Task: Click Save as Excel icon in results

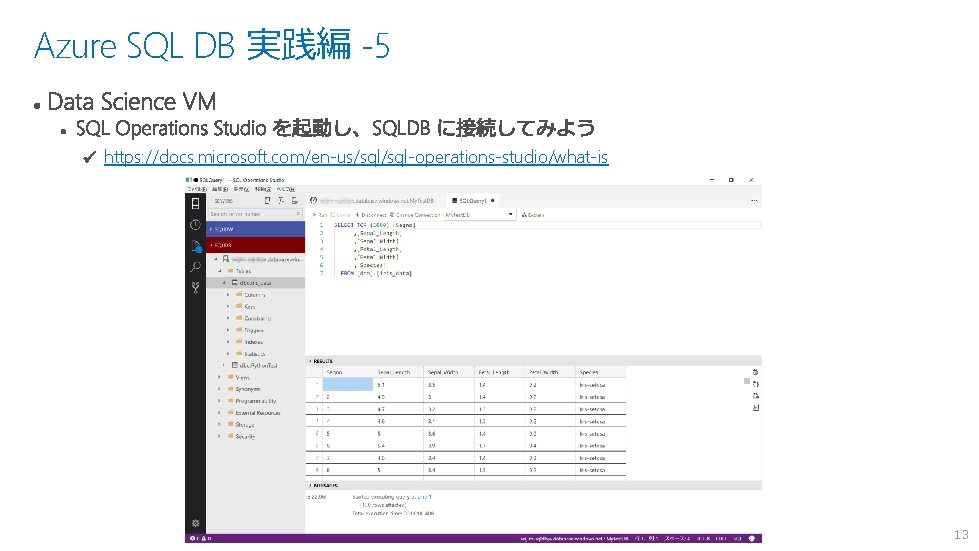Action: 755,396
